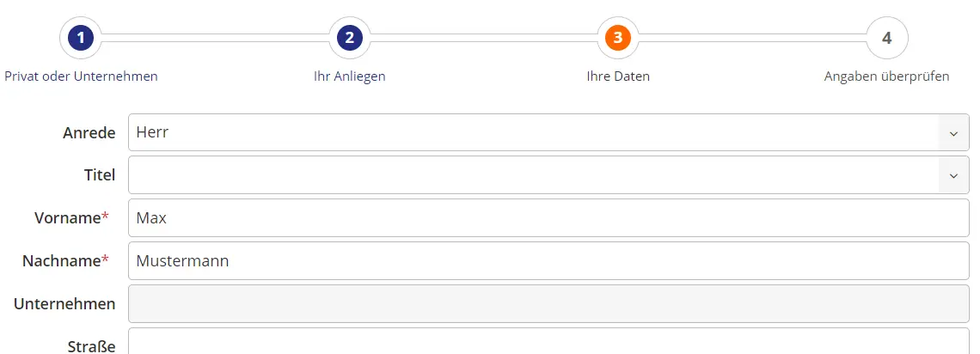Click step 1 circle in progress bar

pos(81,38)
